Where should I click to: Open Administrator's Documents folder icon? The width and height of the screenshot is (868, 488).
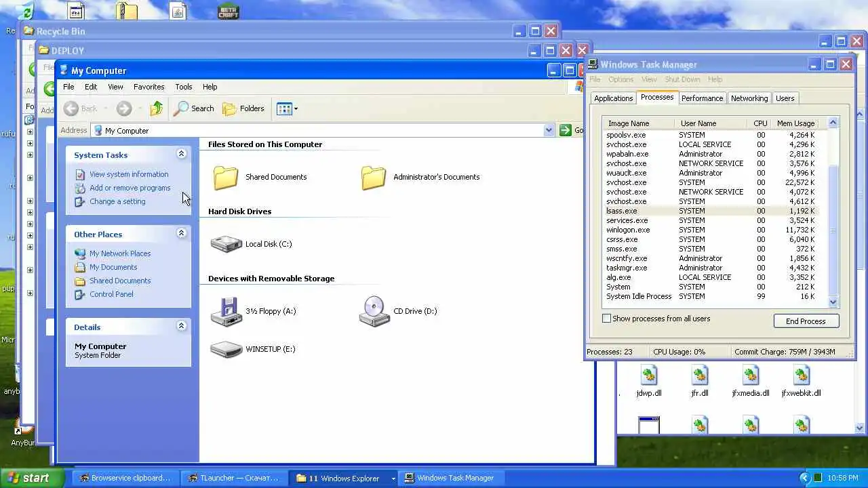pyautogui.click(x=374, y=177)
